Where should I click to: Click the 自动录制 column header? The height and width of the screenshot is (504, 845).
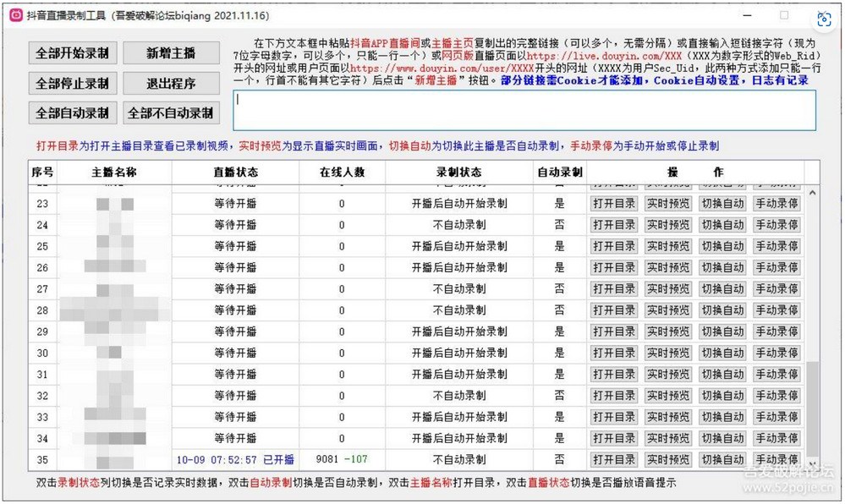560,173
